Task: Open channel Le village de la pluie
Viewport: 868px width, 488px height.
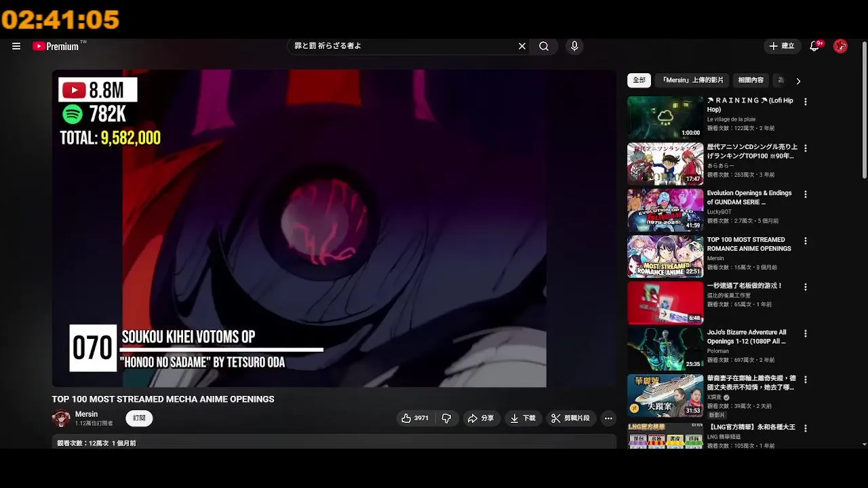Action: [x=731, y=119]
